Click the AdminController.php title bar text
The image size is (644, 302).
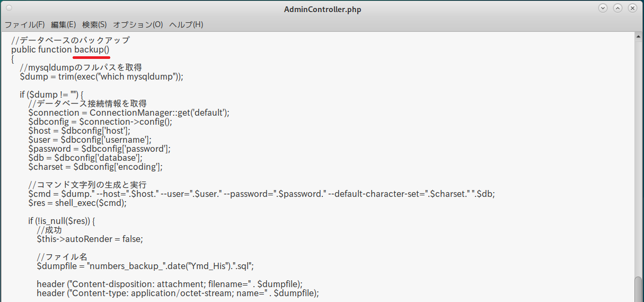323,9
